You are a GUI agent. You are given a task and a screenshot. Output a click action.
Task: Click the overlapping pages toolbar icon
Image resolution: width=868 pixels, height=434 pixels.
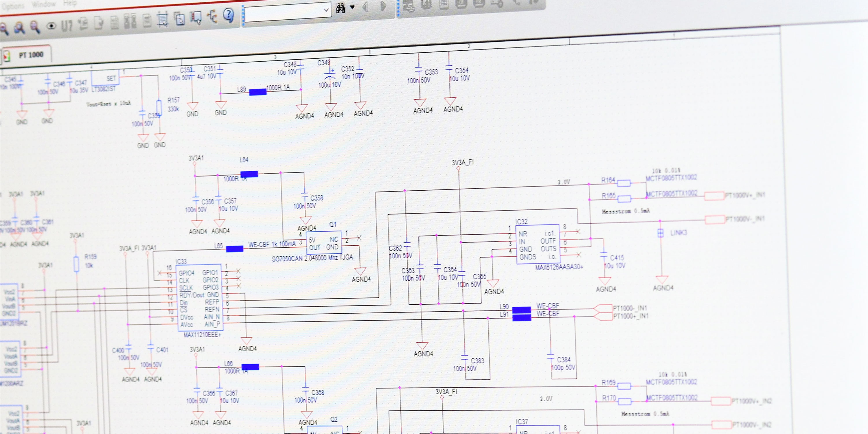(x=179, y=19)
